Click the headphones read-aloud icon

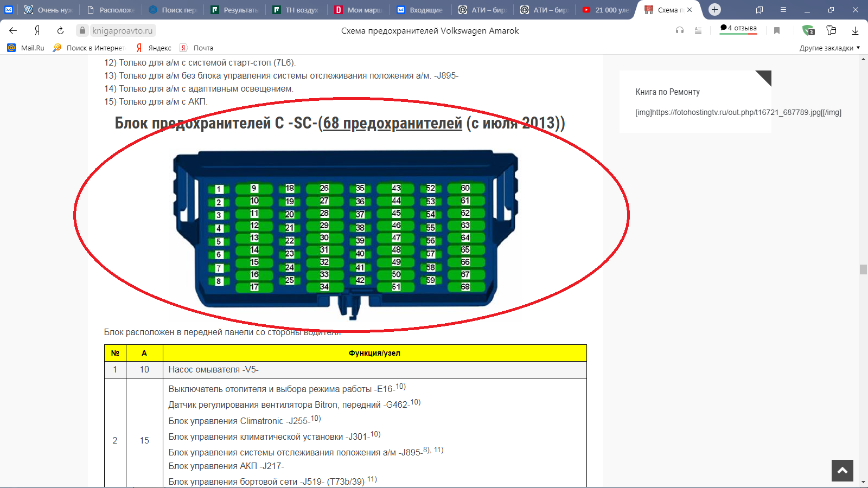coord(680,31)
